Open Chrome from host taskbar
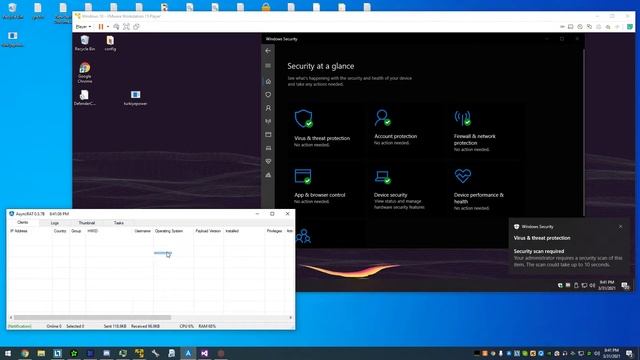This screenshot has height=360, width=640. point(24,353)
